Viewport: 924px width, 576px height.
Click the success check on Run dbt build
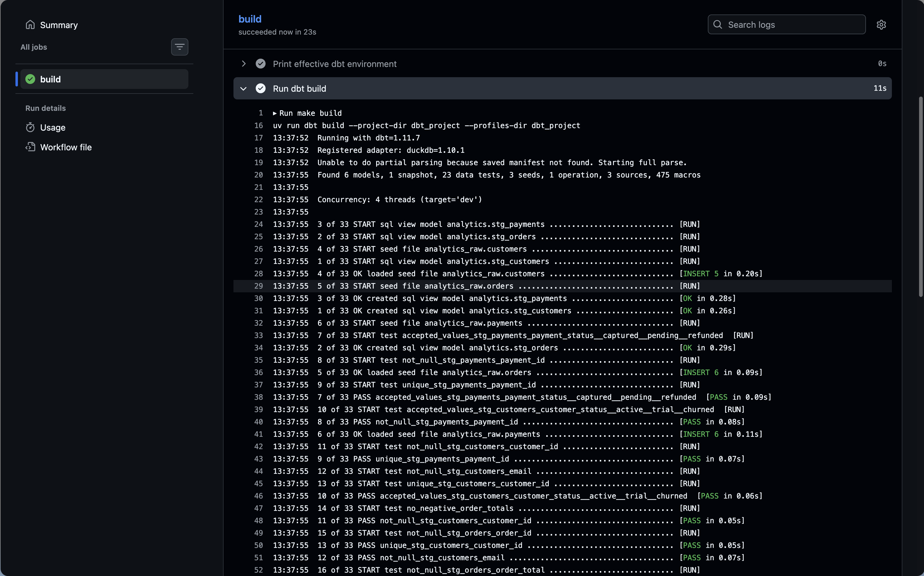click(x=261, y=88)
